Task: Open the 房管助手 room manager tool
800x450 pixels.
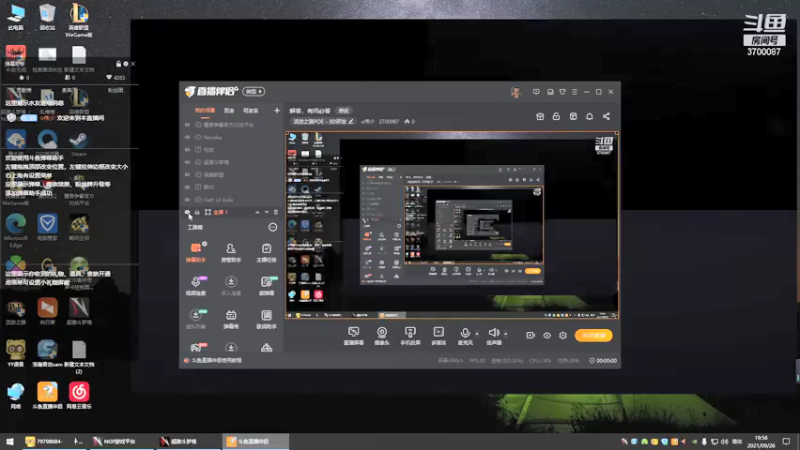Action: click(x=231, y=253)
